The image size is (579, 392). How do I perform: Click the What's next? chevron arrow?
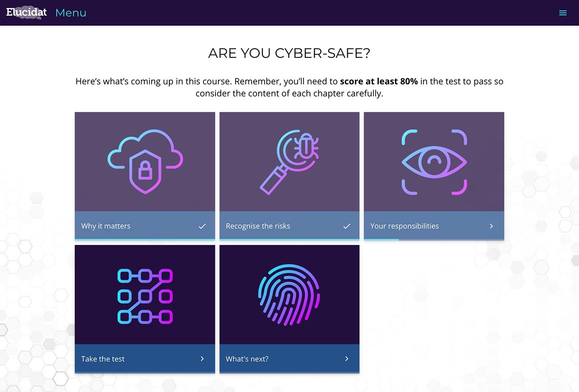point(347,359)
